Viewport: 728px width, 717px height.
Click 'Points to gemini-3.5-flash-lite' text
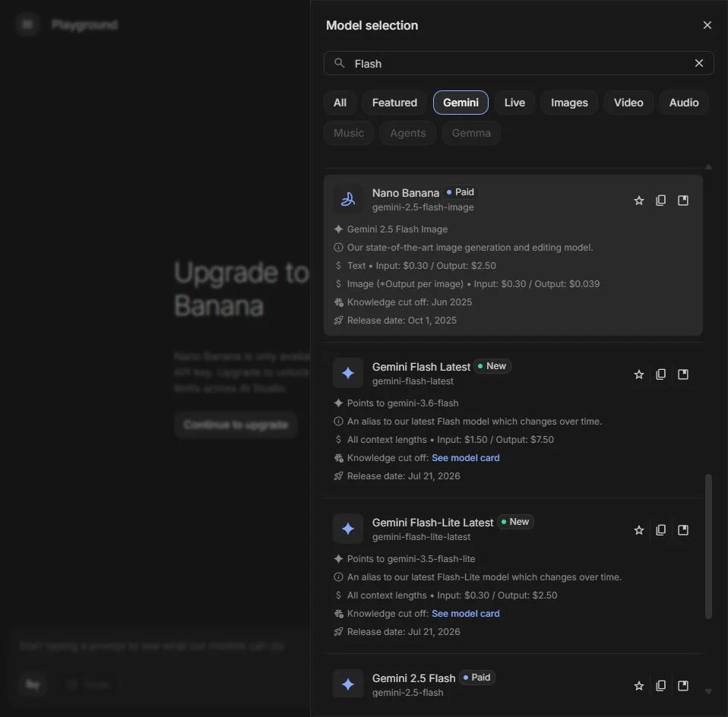[411, 559]
